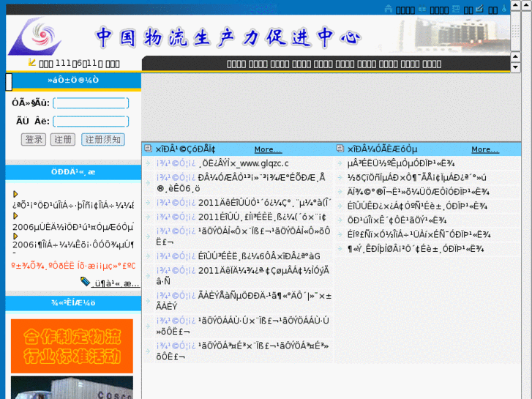Viewport: 532px width, 399px height.
Task: Open More... link in left news panel
Action: coord(268,149)
